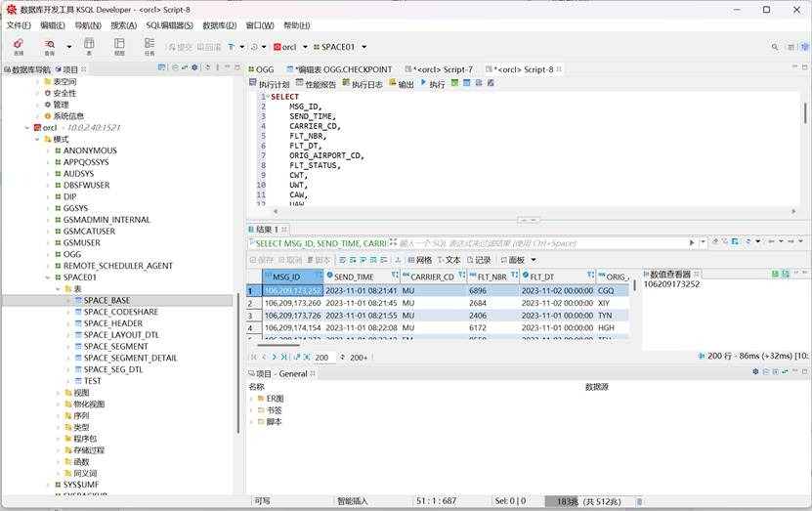The width and height of the screenshot is (812, 511).
Task: Toggle the 记录 (record) view mode
Action: coord(478,260)
